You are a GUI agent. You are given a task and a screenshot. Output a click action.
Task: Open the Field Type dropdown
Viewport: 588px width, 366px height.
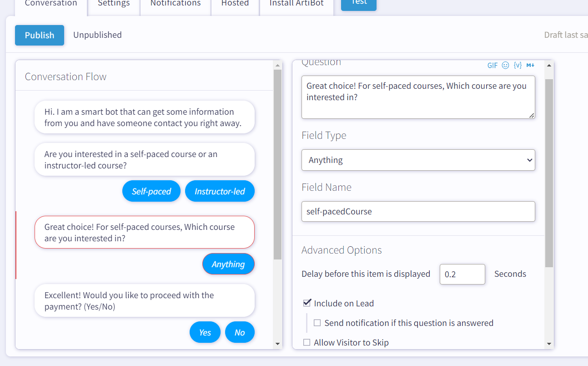click(418, 160)
